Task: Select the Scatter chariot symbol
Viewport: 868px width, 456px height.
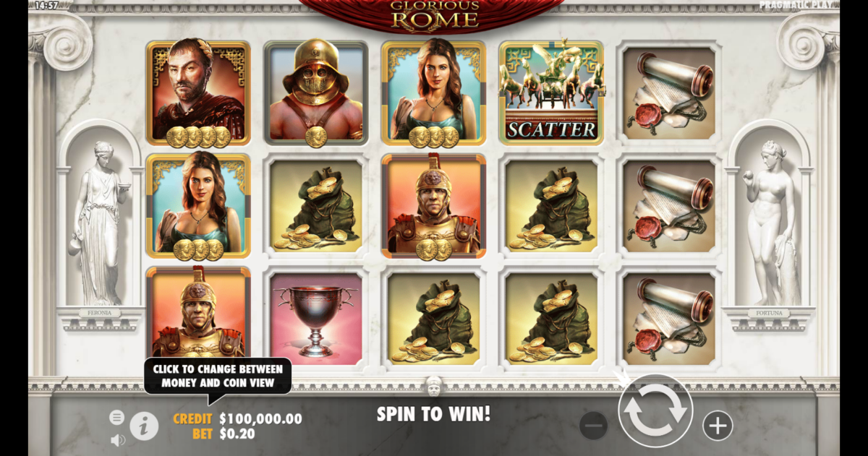Action: (x=551, y=92)
